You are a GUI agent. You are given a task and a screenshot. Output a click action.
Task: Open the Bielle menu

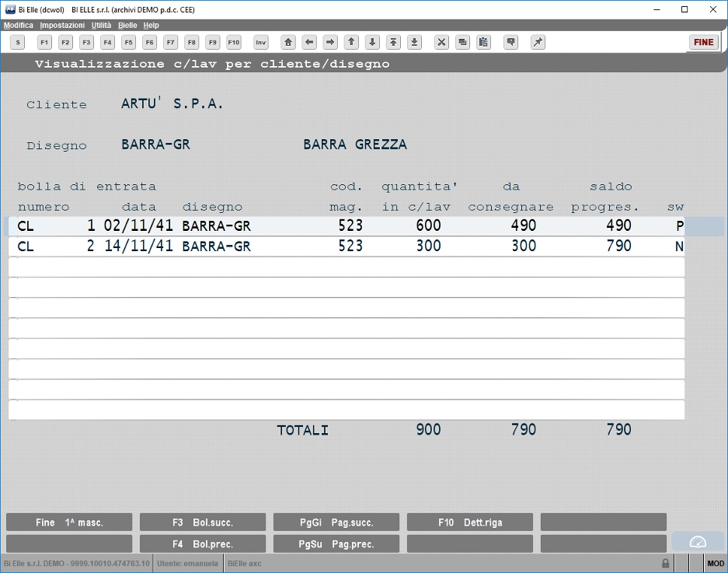click(x=127, y=25)
